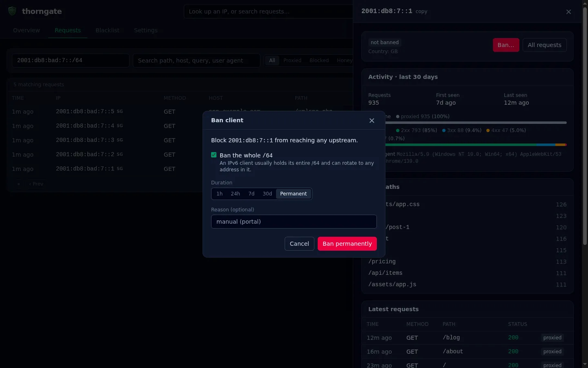Image resolution: width=588 pixels, height=368 pixels.
Task: Select IP 2001:db8:bad:7::2 in requests table
Action: 85,155
